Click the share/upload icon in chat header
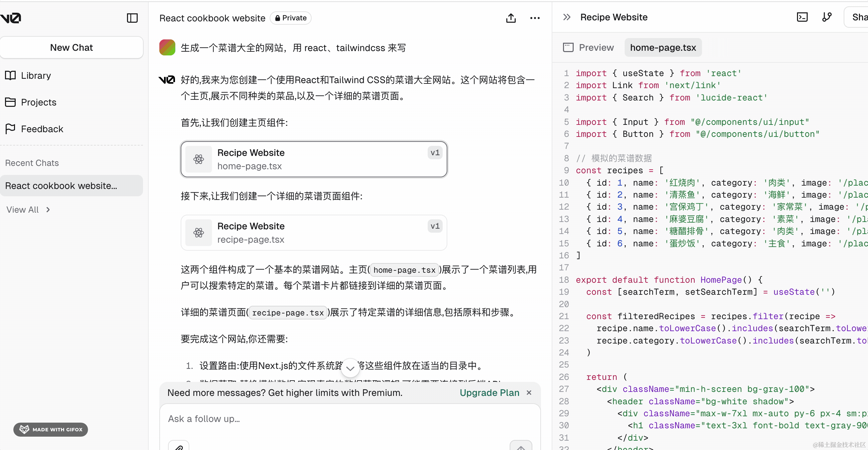Screen dimensions: 868x450 click(x=510, y=18)
